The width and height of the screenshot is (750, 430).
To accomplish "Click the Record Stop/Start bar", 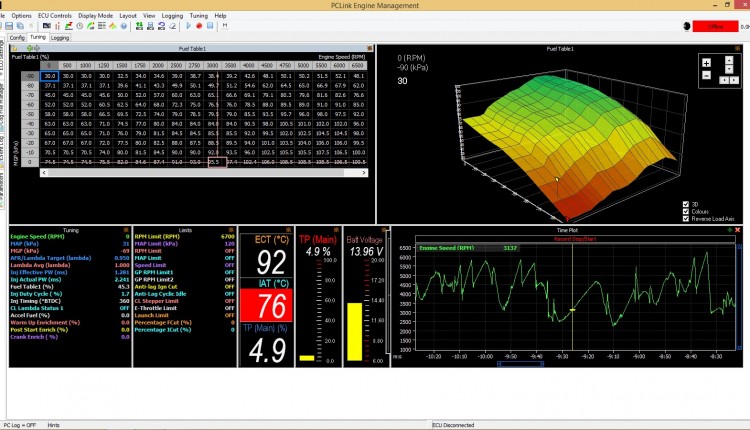I will 575,241.
